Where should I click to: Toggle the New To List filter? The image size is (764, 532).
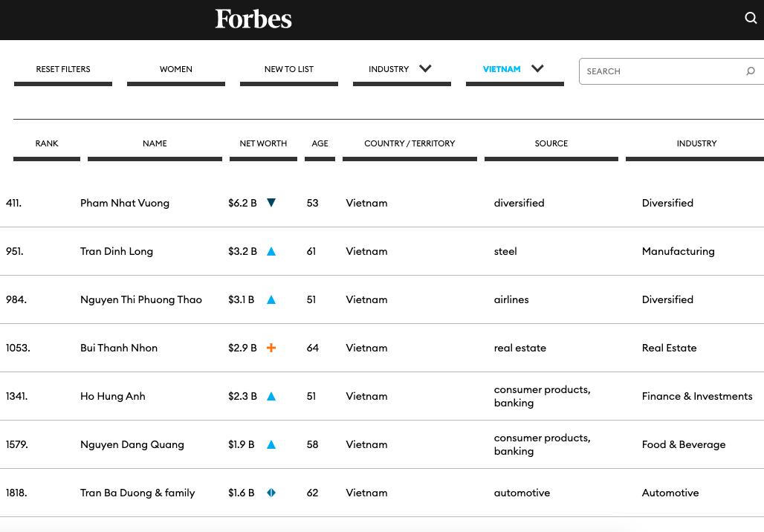pyautogui.click(x=289, y=69)
